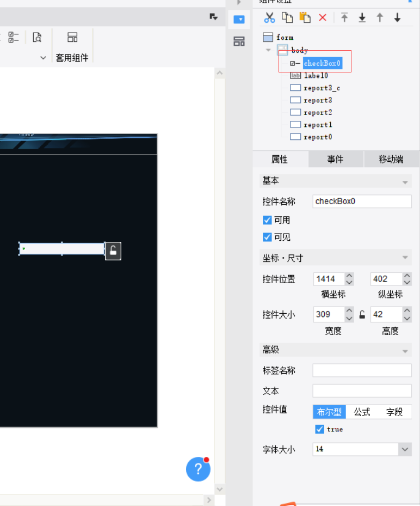The image size is (420, 506).
Task: Click the 高度 value field 42
Action: 386,314
